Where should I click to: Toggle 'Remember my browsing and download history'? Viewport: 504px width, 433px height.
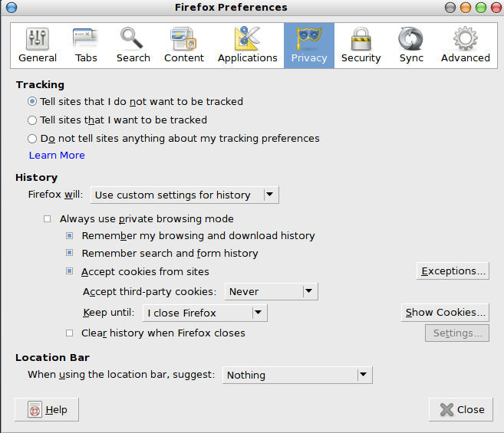tap(70, 236)
